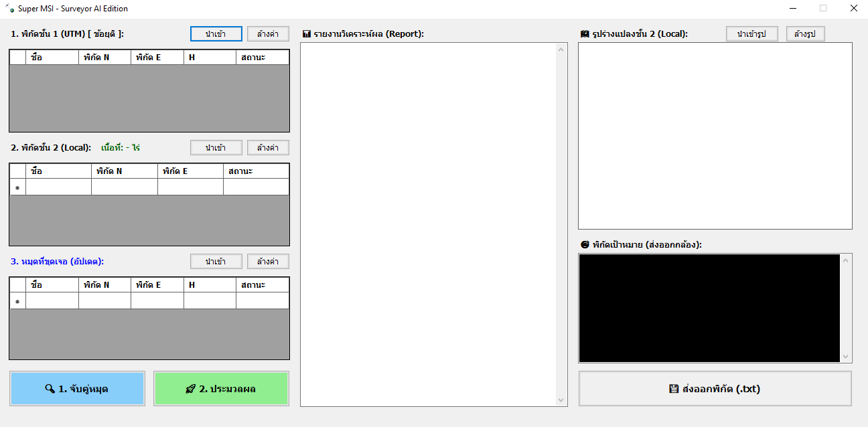
Task: Sort table 1 by พิกัด E column header
Action: click(157, 58)
